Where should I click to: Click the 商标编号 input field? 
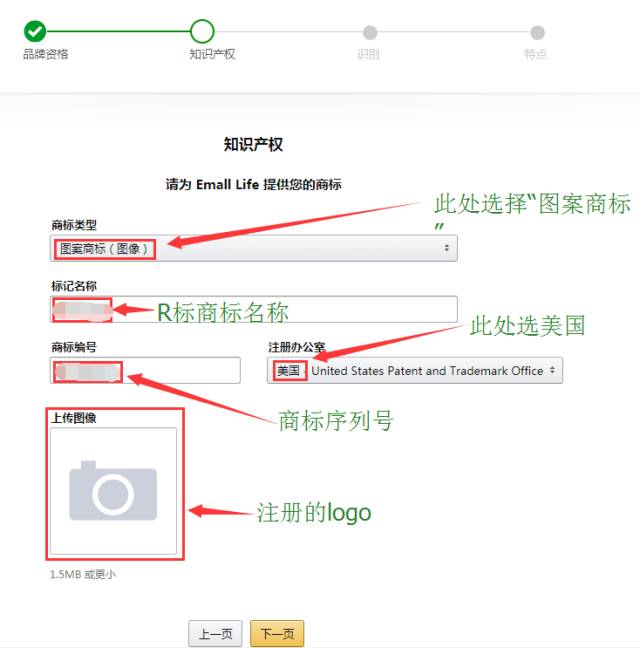point(145,370)
